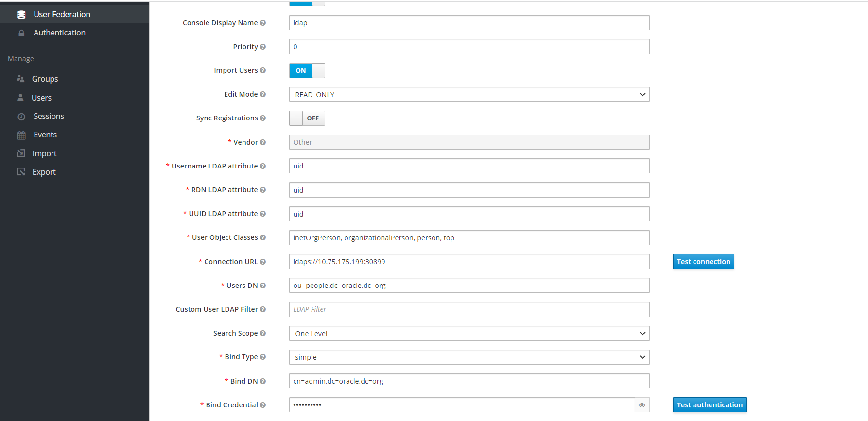Click the Vendor field showing Other
This screenshot has height=421, width=868.
469,142
